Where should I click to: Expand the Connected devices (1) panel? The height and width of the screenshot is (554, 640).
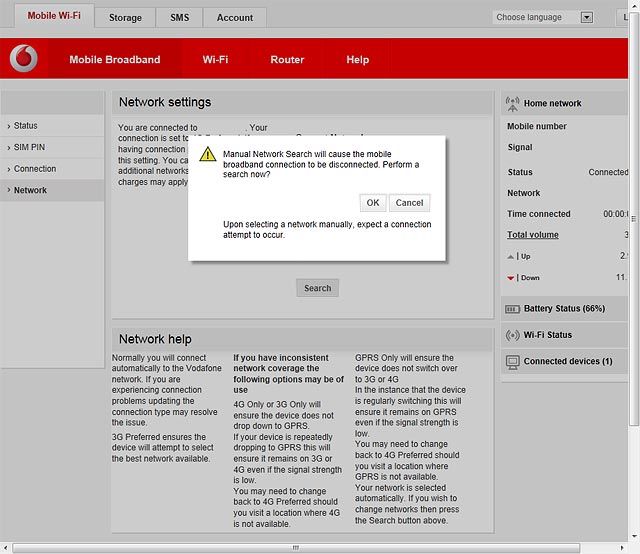coord(564,361)
